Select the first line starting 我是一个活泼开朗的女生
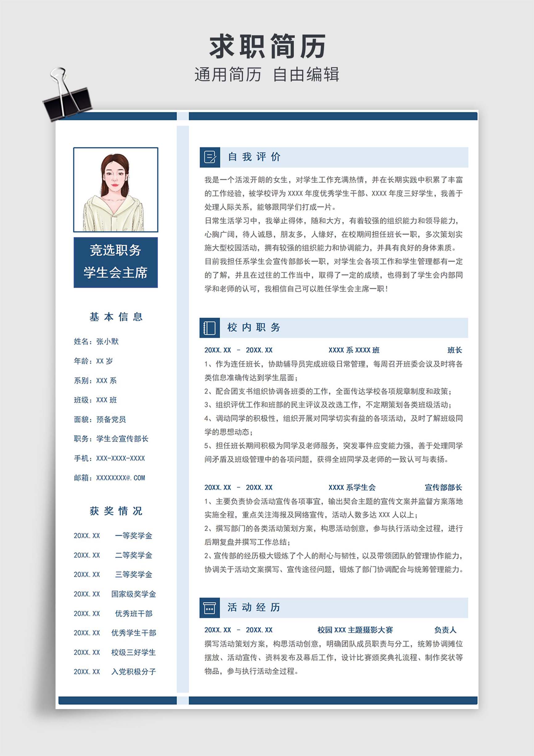Image resolution: width=534 pixels, height=756 pixels. click(334, 180)
